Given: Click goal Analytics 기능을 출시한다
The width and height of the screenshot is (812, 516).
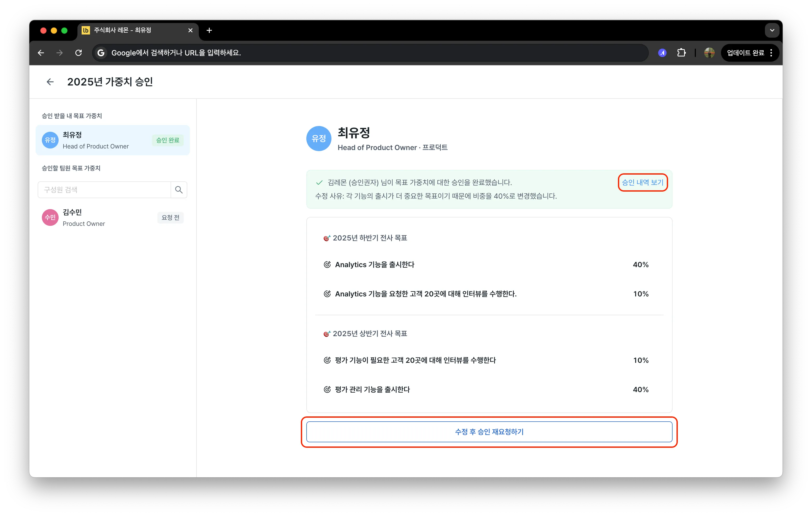Looking at the screenshot, I should click(x=374, y=265).
